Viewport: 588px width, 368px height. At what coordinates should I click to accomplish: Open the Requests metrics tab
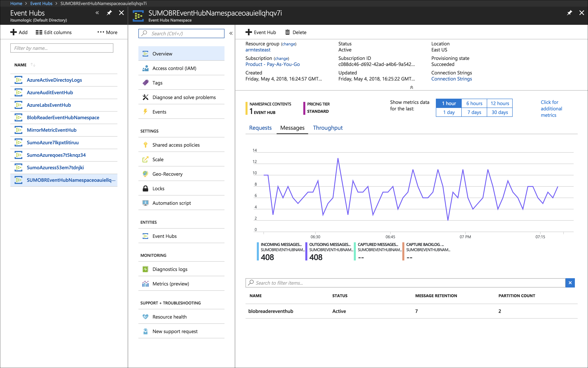point(260,128)
